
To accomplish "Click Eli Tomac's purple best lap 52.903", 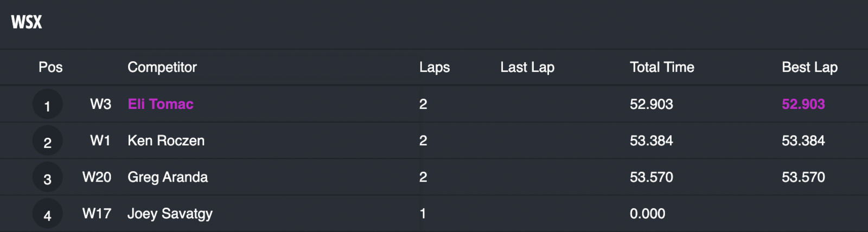I will 803,104.
